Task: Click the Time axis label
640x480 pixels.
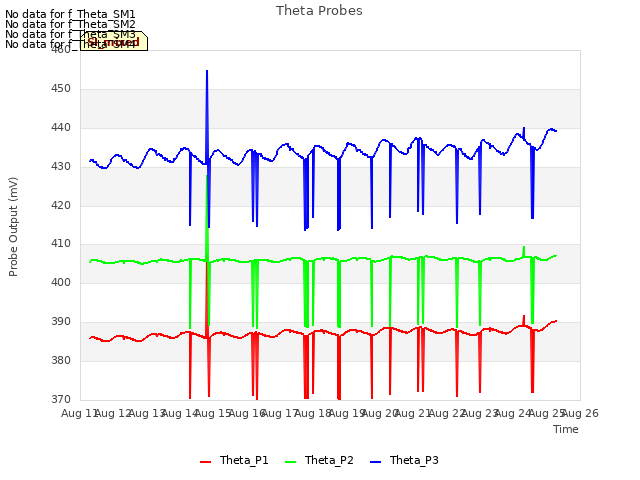Action: click(x=566, y=429)
